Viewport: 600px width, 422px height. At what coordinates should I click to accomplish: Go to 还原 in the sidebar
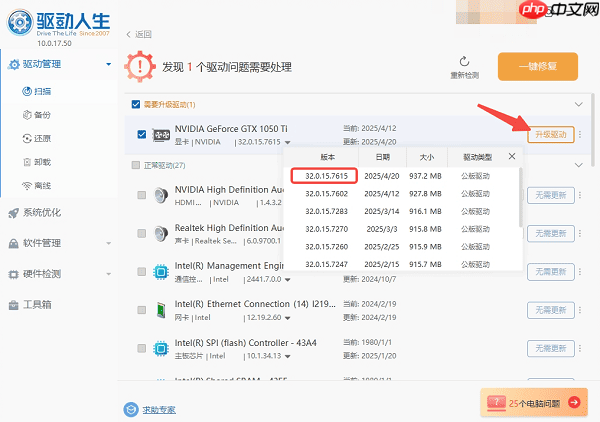37,138
